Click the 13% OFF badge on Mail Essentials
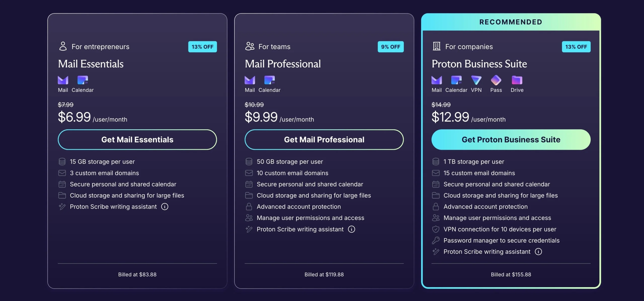Viewport: 644px width, 301px height. (x=203, y=46)
